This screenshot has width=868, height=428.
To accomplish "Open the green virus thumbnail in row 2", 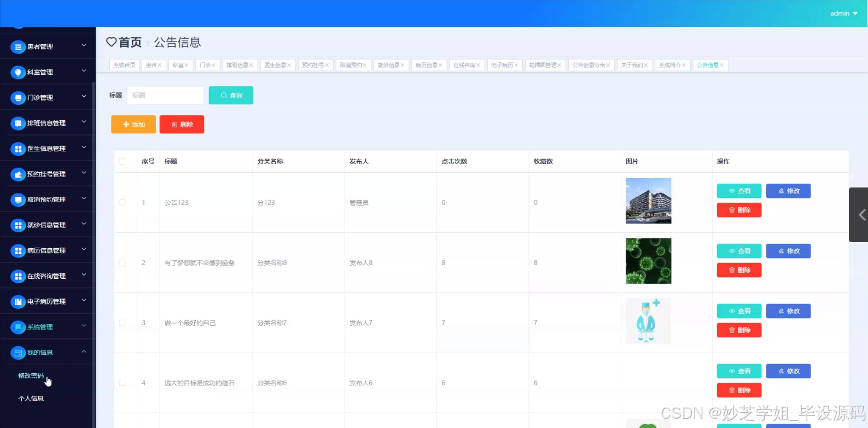I will [x=648, y=261].
